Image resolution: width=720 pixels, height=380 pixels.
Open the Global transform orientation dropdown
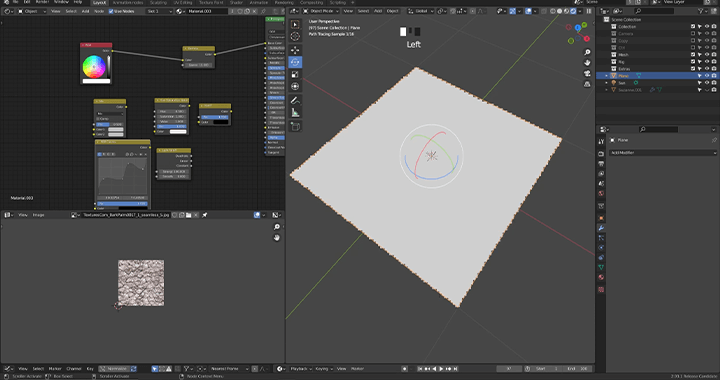[x=421, y=11]
